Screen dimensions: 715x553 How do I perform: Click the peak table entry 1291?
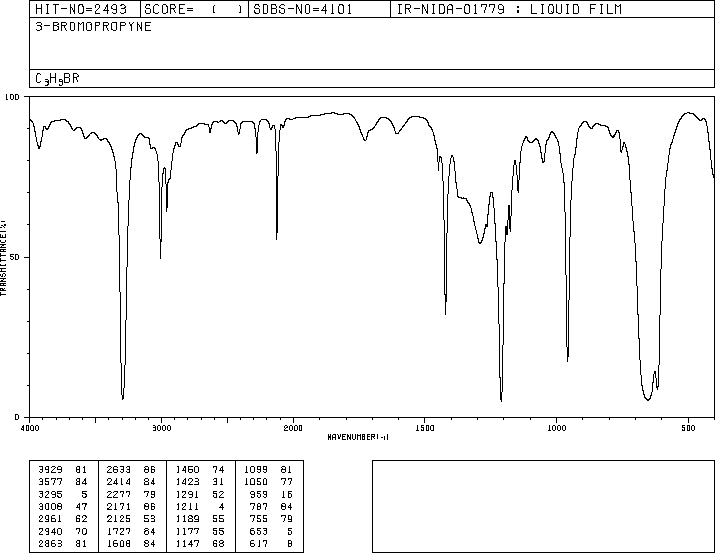tap(187, 494)
